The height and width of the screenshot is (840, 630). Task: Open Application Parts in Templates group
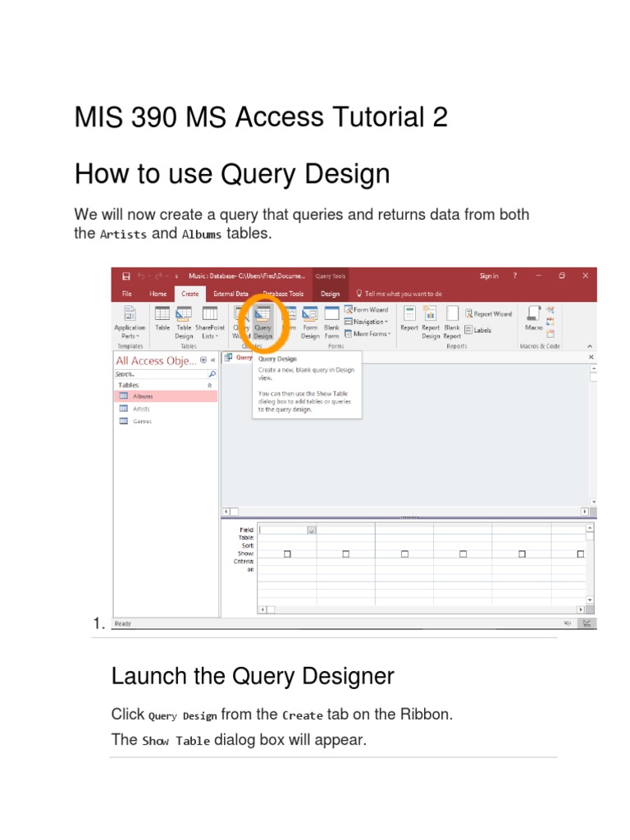[130, 322]
